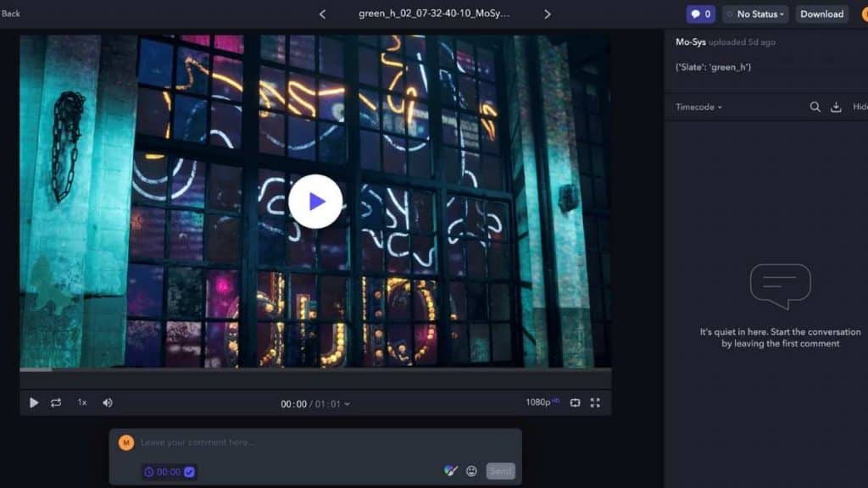Click the Send comment button
This screenshot has height=488, width=868.
(500, 471)
